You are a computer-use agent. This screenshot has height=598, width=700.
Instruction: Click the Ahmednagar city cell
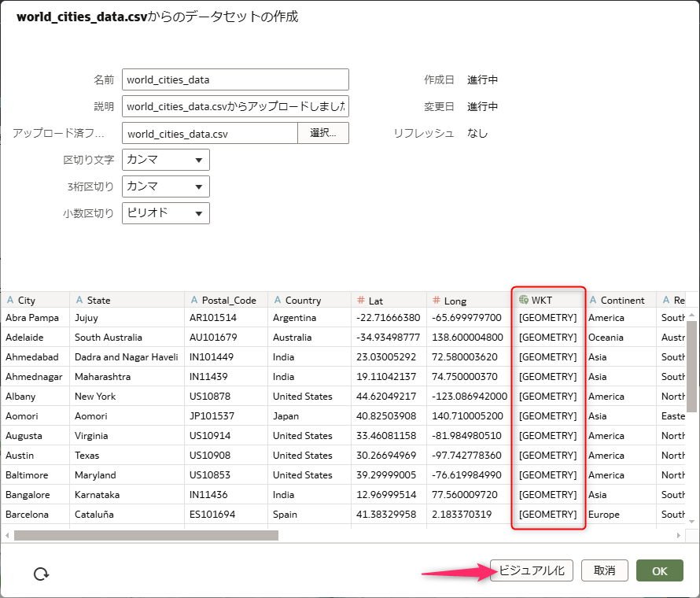34,376
